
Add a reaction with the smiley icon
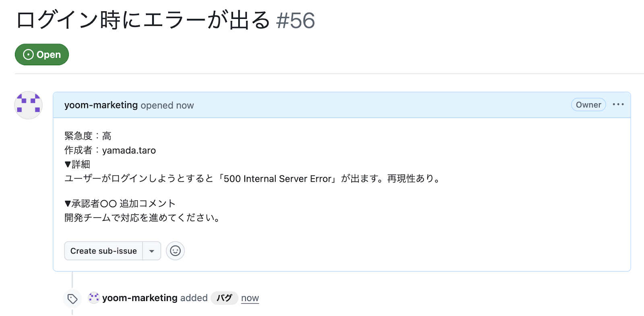(x=175, y=251)
